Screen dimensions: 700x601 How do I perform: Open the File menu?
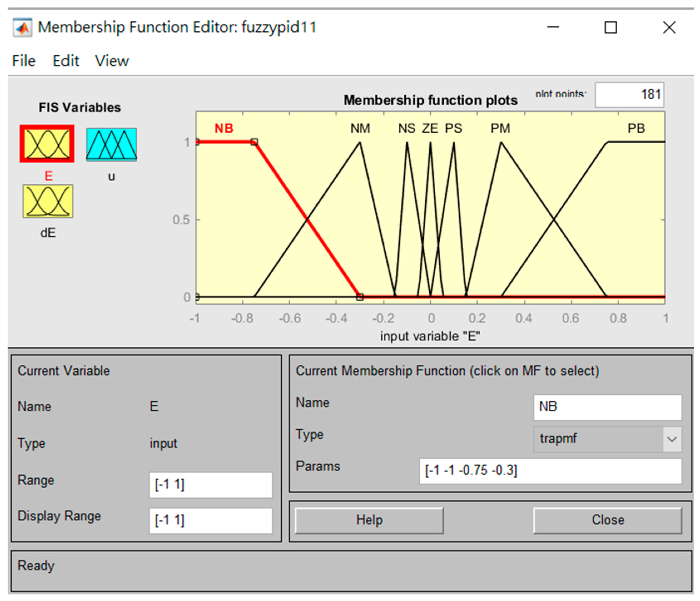click(24, 61)
